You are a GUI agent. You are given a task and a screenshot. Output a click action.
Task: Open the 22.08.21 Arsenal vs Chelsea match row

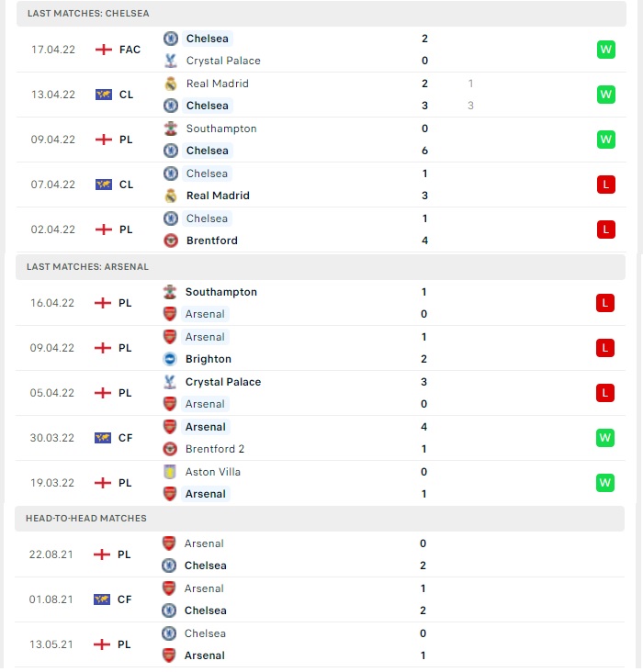pyautogui.click(x=320, y=554)
